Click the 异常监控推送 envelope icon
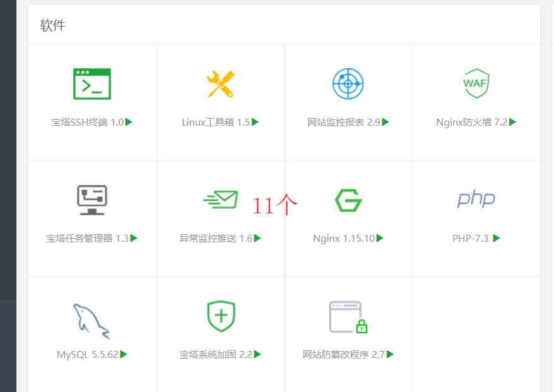Viewport: 554px width, 392px height. click(x=220, y=199)
